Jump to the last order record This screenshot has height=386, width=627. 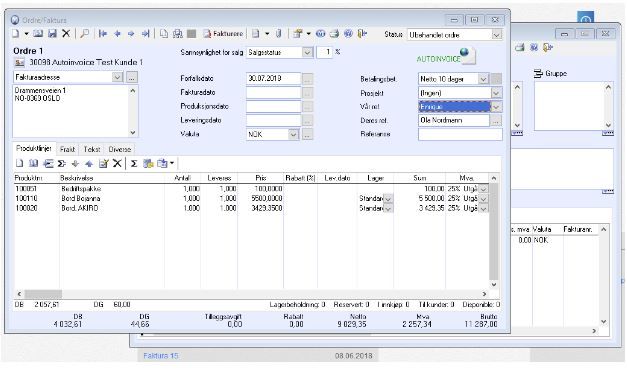[x=146, y=34]
